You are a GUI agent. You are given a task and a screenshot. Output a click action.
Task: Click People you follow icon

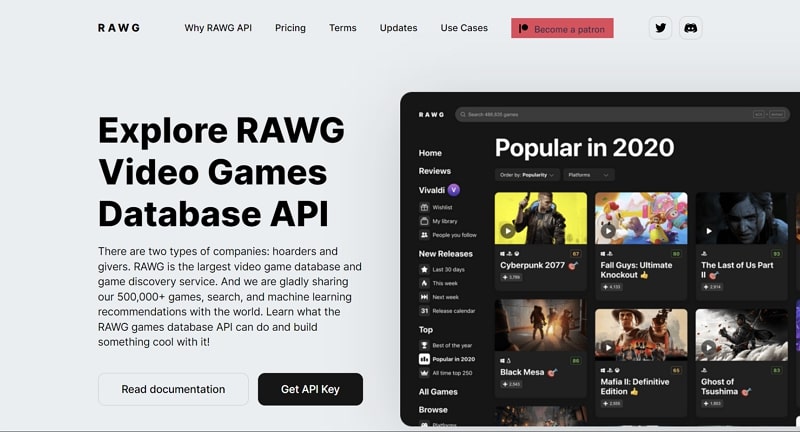(424, 235)
